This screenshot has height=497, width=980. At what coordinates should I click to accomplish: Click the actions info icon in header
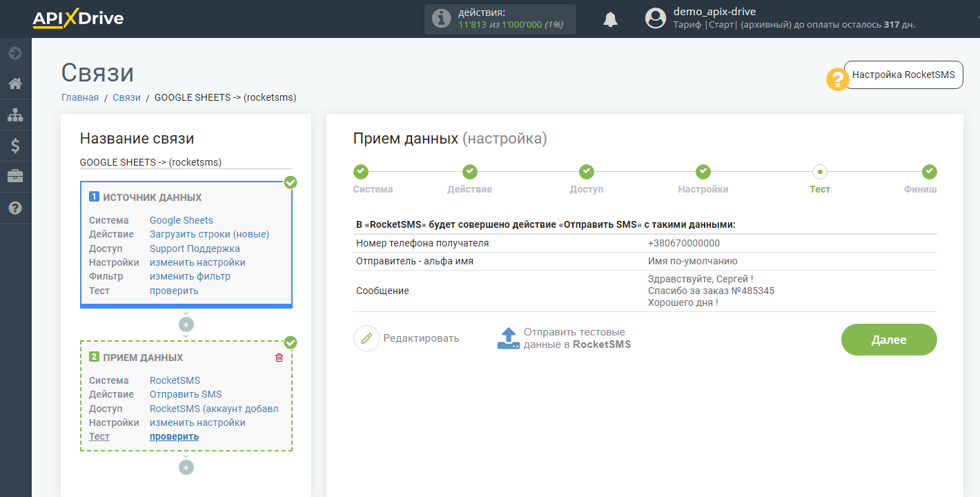(441, 19)
